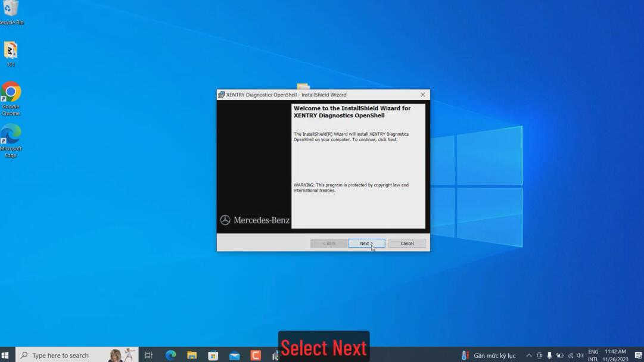Open the Mail app from the taskbar
Image resolution: width=644 pixels, height=362 pixels.
(x=235, y=355)
